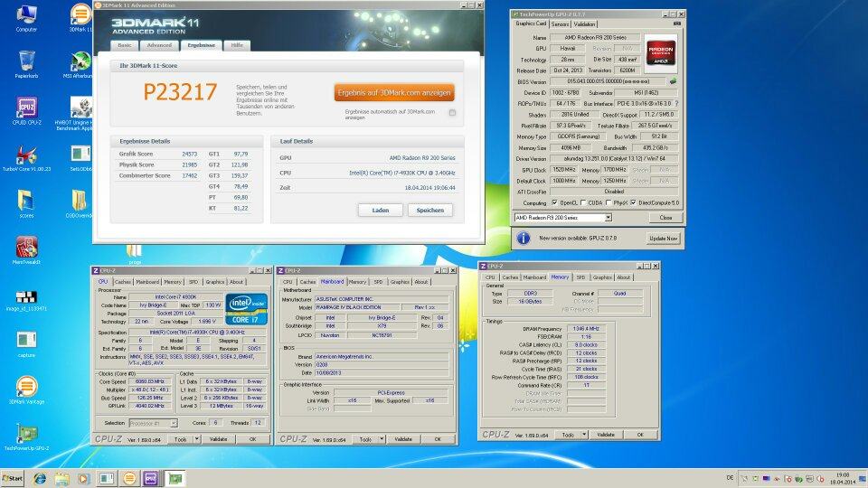Open the MemTweakIt desktop shortcut
868x488 pixels.
[26, 250]
